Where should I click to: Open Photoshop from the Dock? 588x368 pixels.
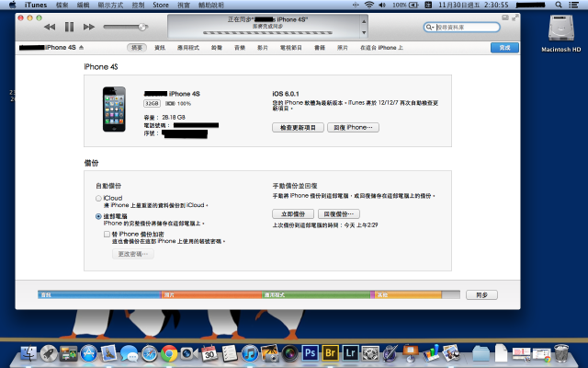(311, 353)
